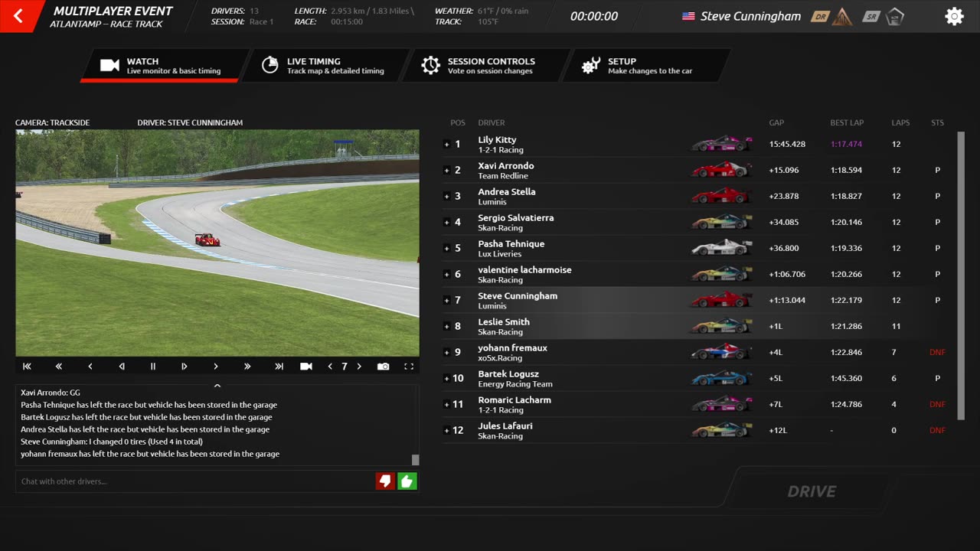
Task: Expand Xavi Arrondo's row details
Action: [447, 170]
